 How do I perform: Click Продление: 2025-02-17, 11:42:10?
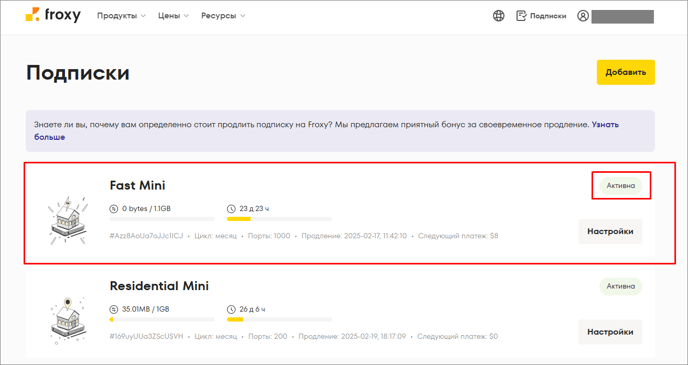pyautogui.click(x=354, y=236)
